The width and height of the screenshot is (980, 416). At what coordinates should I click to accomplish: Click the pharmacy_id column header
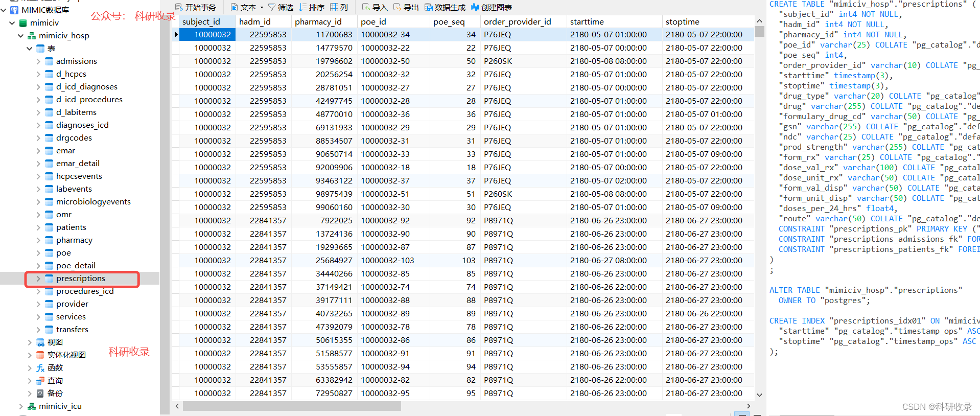324,21
